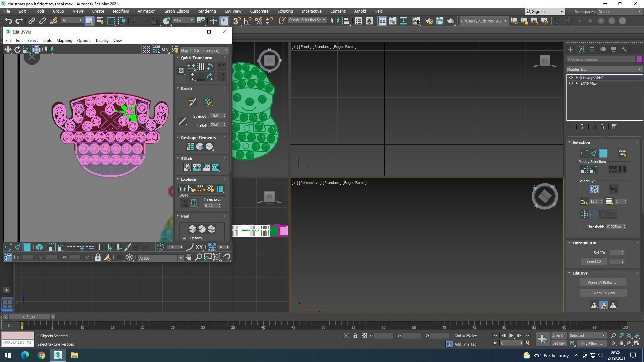Click the Zoom magnifier in UV editor
This screenshot has height=362, width=644.
[198, 257]
